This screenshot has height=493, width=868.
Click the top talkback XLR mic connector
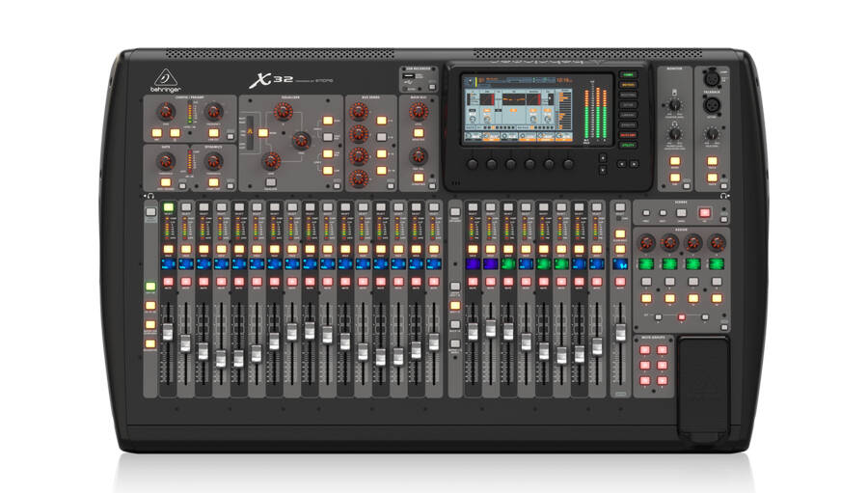coord(712,77)
